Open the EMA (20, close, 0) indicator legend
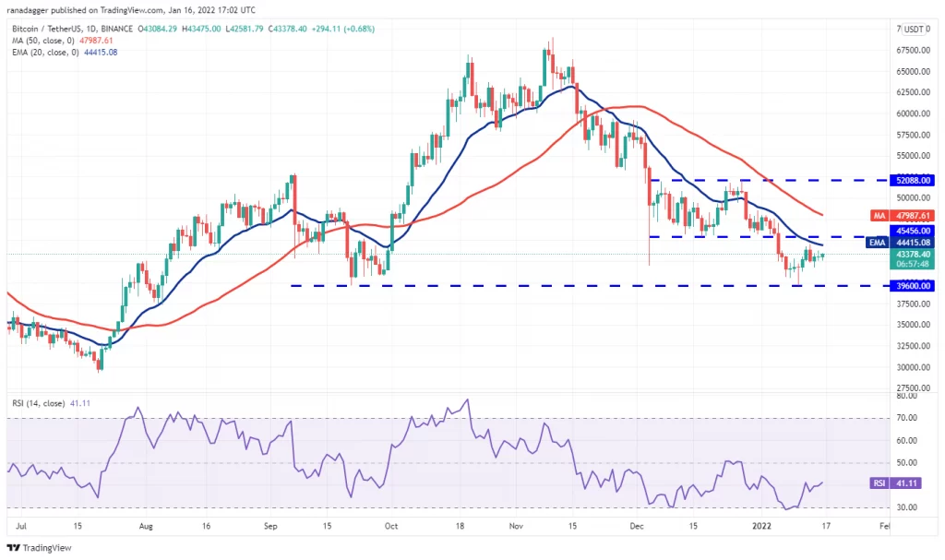Image resolution: width=945 pixels, height=560 pixels. click(x=45, y=53)
